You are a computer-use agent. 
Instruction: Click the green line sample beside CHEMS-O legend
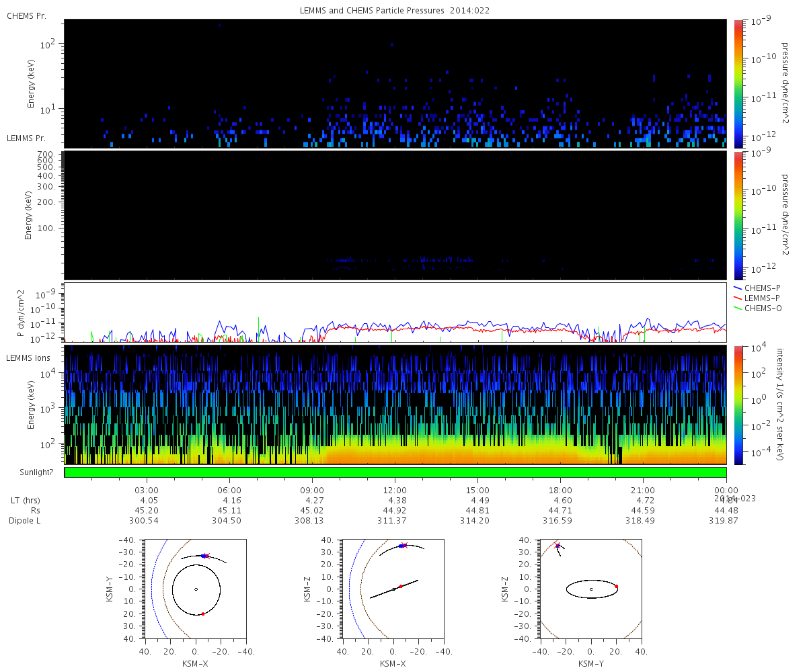(x=738, y=308)
